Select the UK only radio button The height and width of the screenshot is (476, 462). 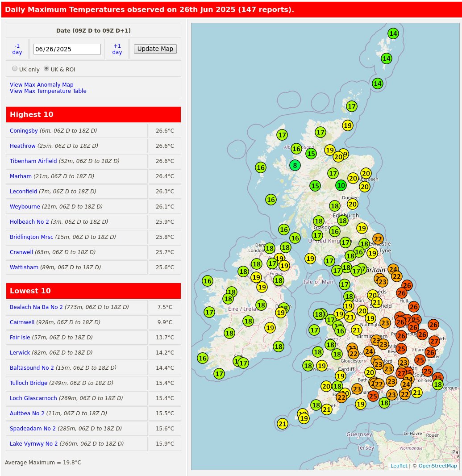pyautogui.click(x=15, y=69)
